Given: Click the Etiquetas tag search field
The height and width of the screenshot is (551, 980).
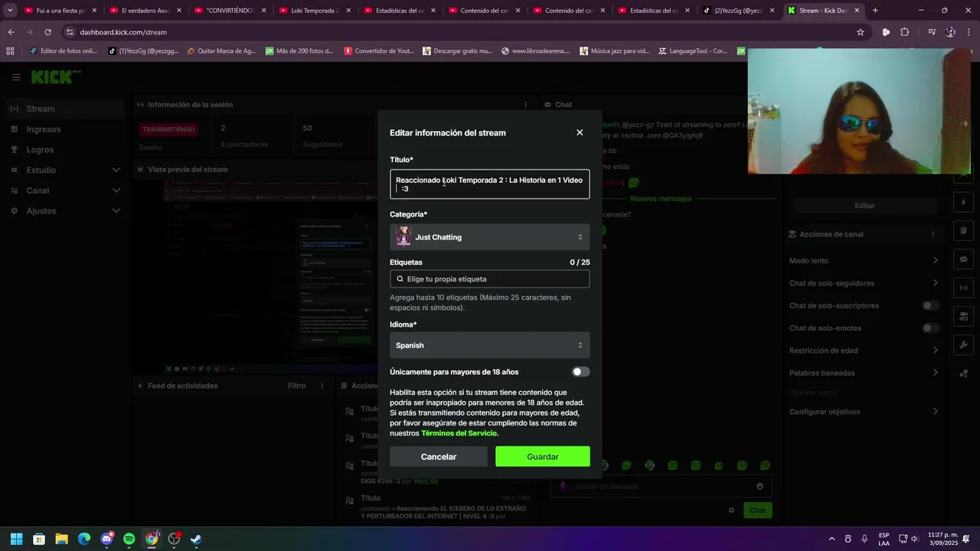Looking at the screenshot, I should coord(489,279).
